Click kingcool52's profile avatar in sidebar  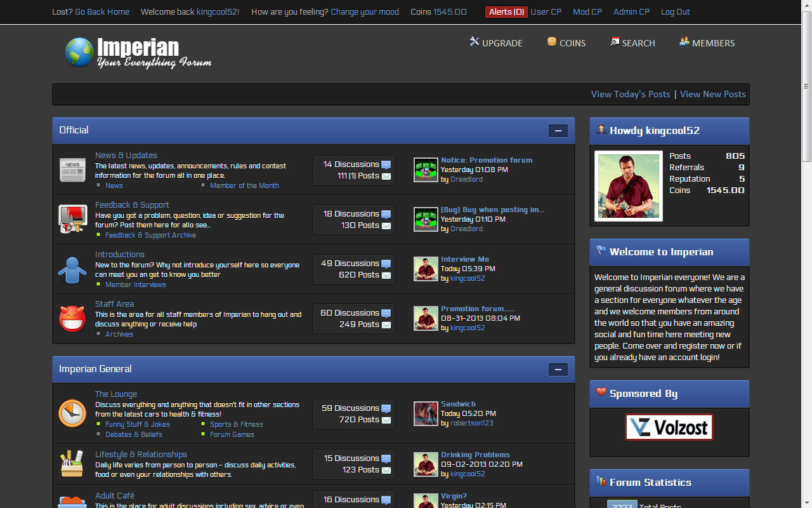coord(629,186)
